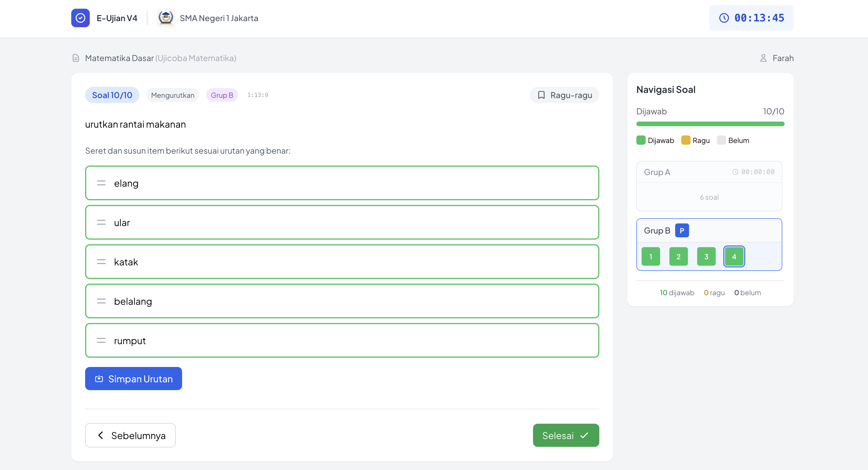Click the gray Belum legend swatch
Screen dimensions: 868x470
pos(721,140)
